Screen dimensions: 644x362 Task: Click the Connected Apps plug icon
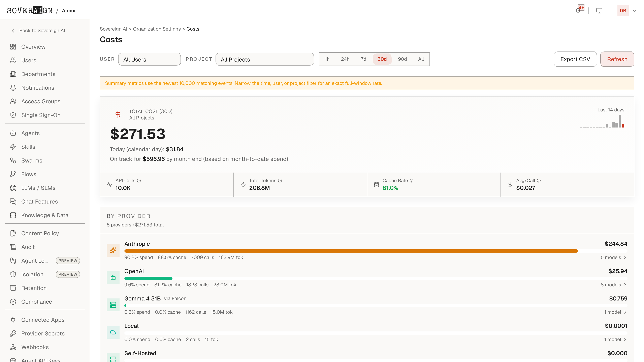click(13, 320)
